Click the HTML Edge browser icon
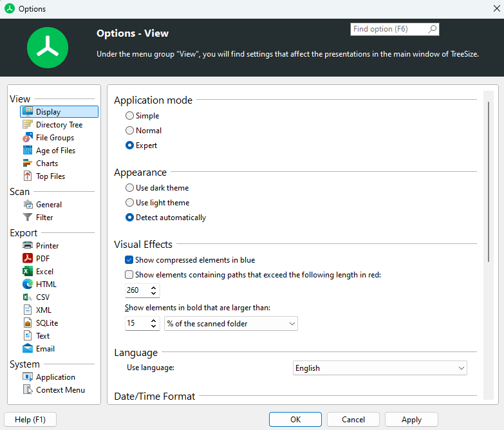The image size is (504, 430). [28, 284]
